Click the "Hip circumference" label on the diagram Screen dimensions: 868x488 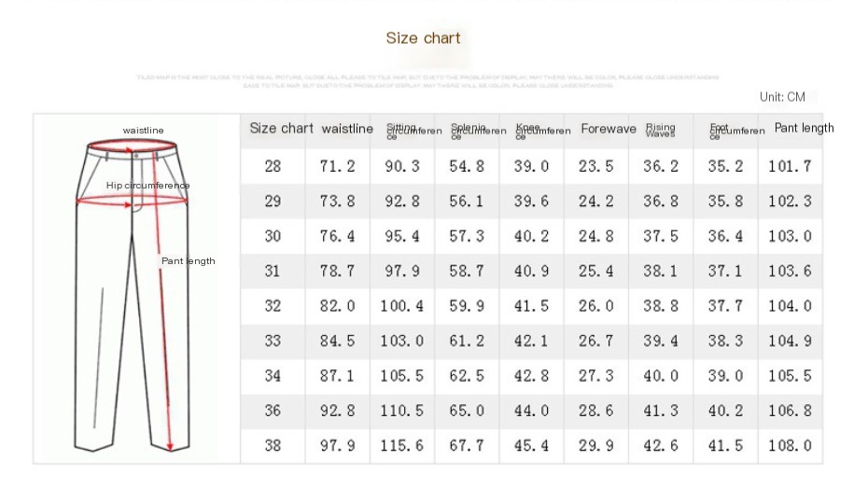[147, 186]
